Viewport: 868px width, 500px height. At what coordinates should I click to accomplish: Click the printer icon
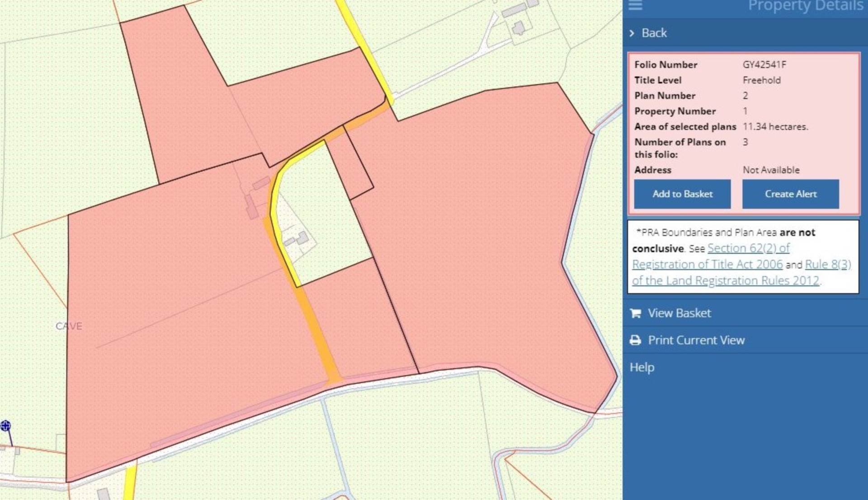click(x=635, y=340)
